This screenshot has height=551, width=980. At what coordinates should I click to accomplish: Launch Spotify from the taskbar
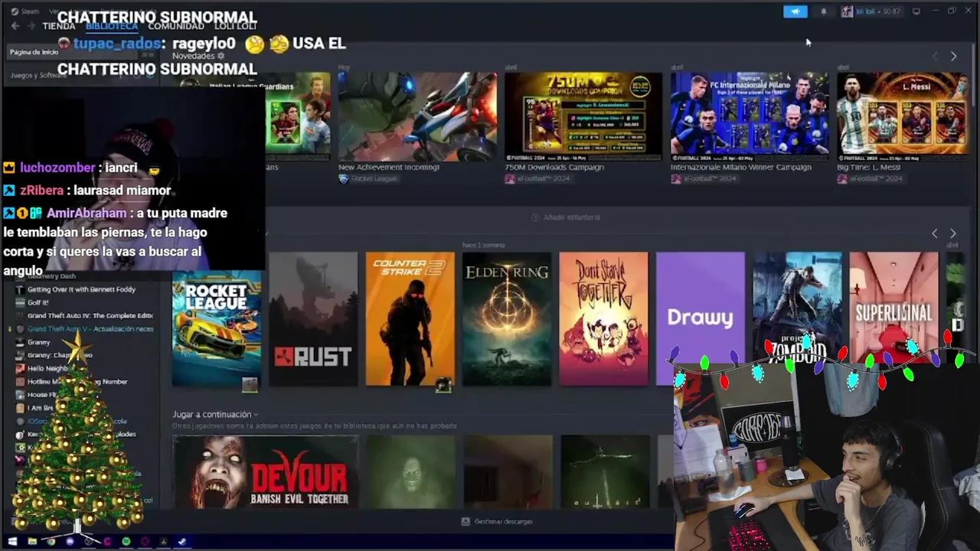pos(126,541)
